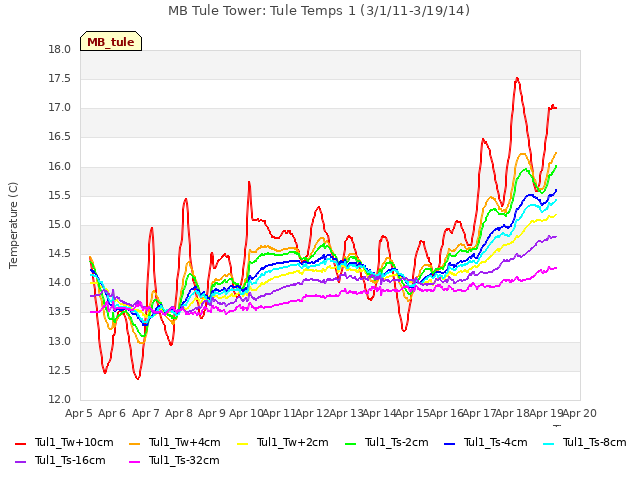Click the green Tul1_Ts-2cm legend swatch
Viewport: 640px width, 480px height.
coord(351,444)
